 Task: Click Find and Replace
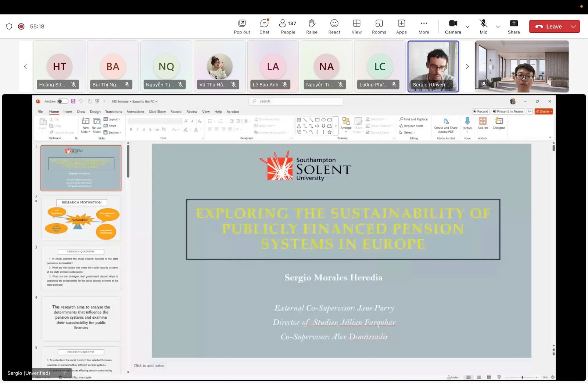point(413,119)
